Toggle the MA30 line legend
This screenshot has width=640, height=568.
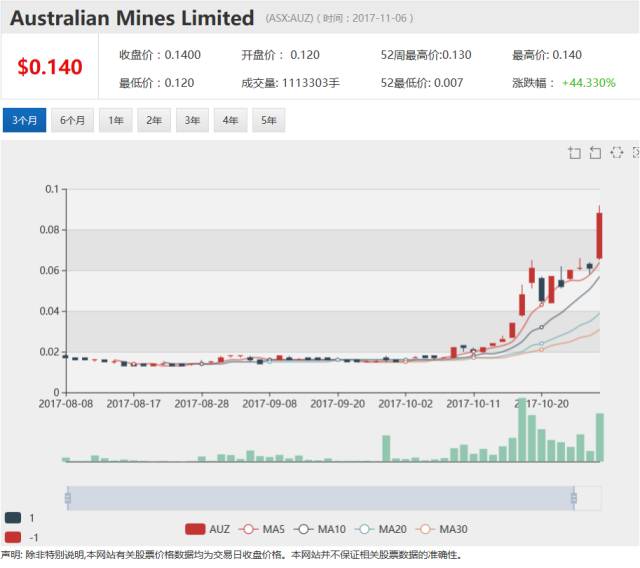[442, 529]
